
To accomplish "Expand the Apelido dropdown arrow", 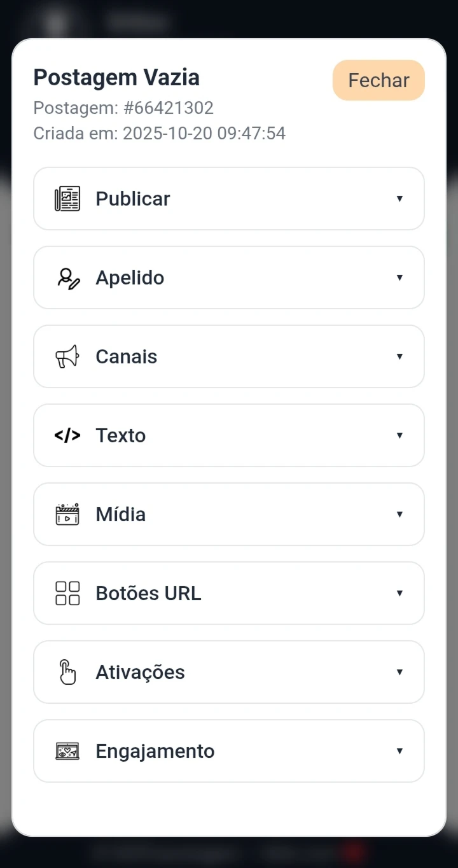I will tap(399, 277).
